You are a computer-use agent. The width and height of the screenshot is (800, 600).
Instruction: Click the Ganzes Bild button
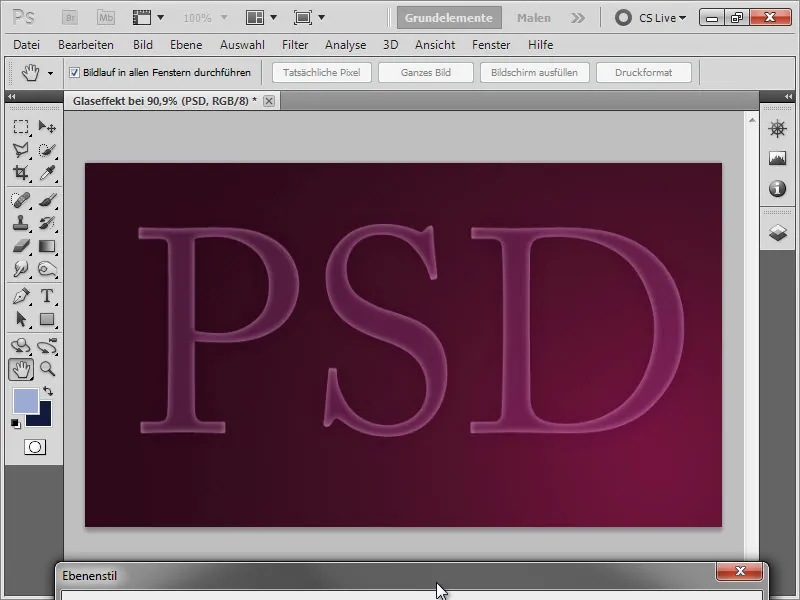426,72
